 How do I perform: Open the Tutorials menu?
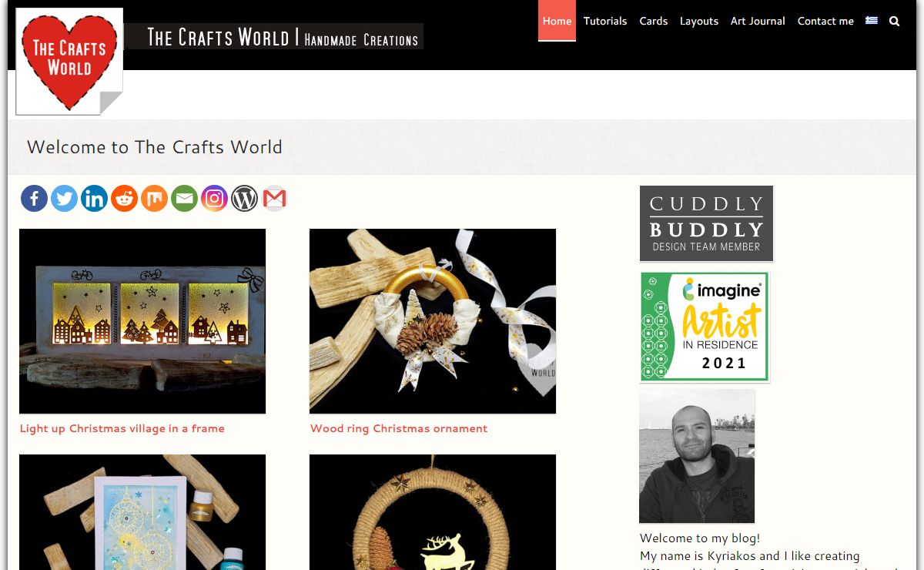point(605,21)
